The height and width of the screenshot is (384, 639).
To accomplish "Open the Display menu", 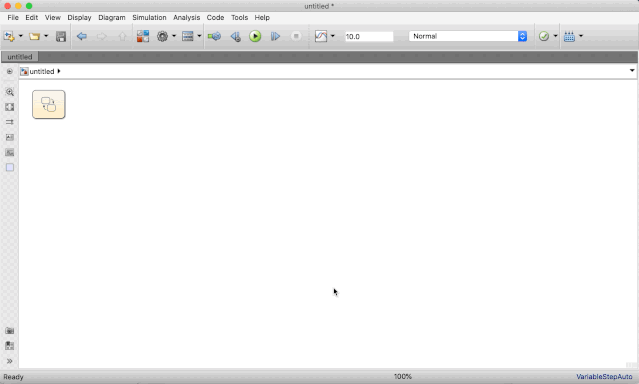I will point(79,18).
